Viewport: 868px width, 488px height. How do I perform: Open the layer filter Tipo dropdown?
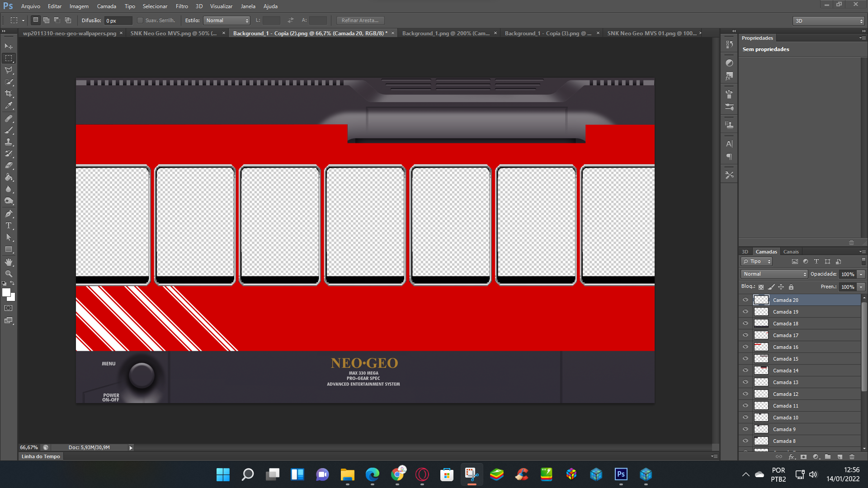[x=757, y=261]
